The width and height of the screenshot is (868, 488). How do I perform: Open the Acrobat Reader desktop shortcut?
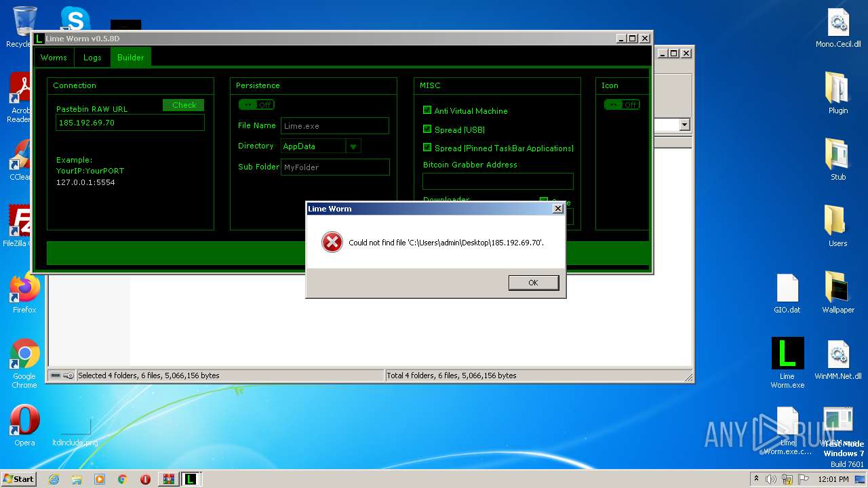tap(20, 98)
